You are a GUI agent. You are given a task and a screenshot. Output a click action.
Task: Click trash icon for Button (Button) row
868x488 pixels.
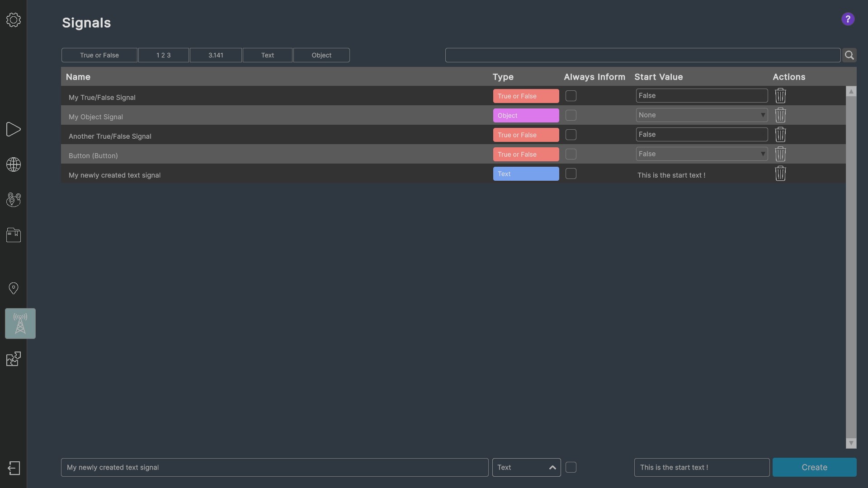tap(780, 154)
